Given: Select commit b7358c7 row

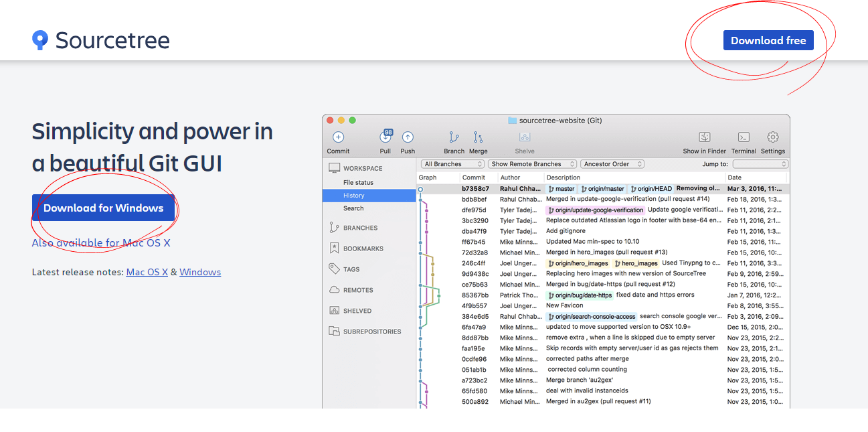Looking at the screenshot, I should point(603,189).
